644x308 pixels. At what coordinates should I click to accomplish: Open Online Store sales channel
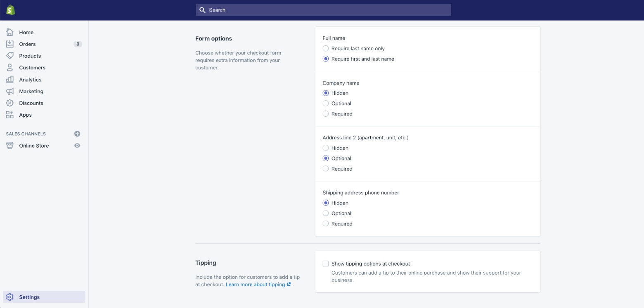(34, 146)
